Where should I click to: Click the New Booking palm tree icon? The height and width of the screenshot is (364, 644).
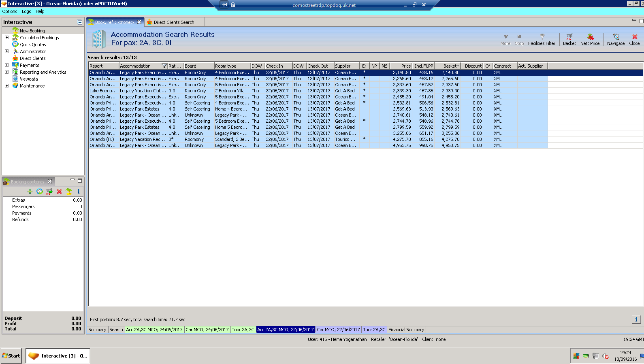[15, 30]
